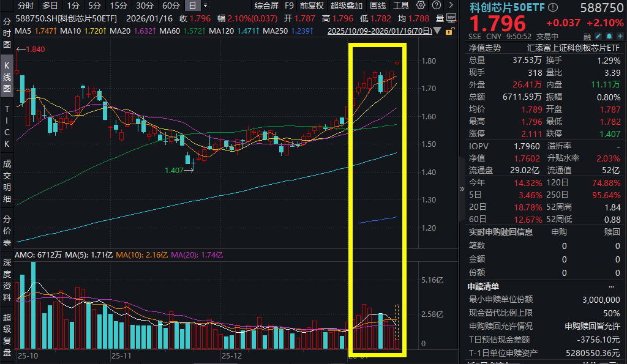Open the 工具 menu

pos(401,6)
